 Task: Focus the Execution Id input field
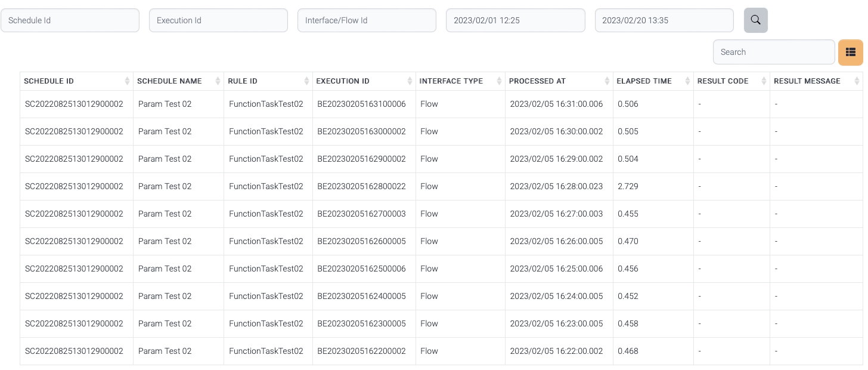218,20
